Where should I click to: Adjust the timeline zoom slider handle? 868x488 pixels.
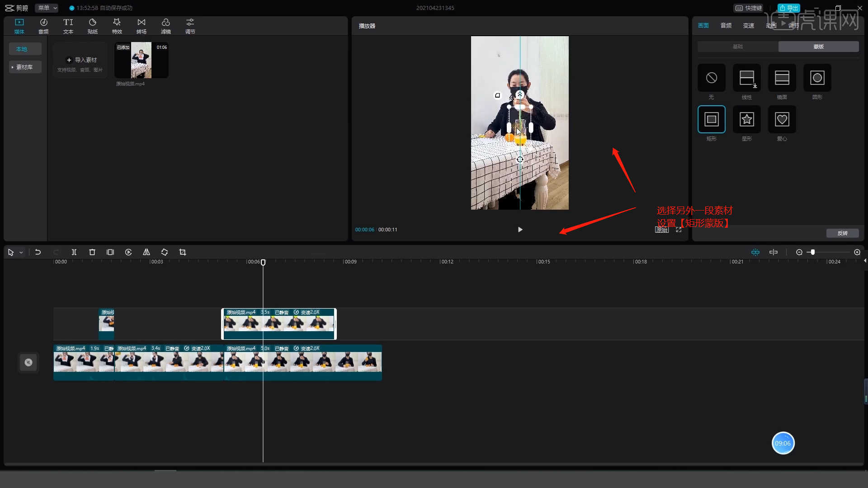point(812,252)
